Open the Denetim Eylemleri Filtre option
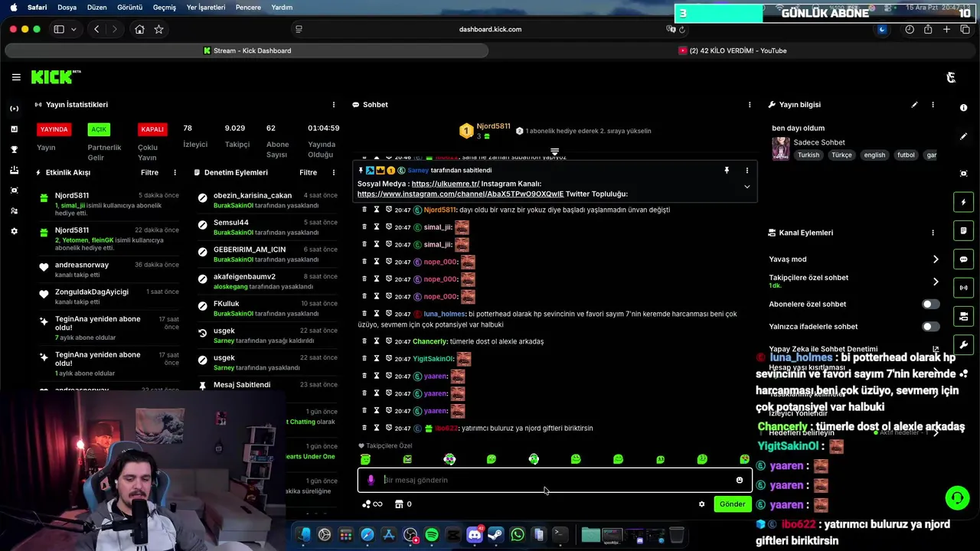This screenshot has width=980, height=551. pos(308,173)
